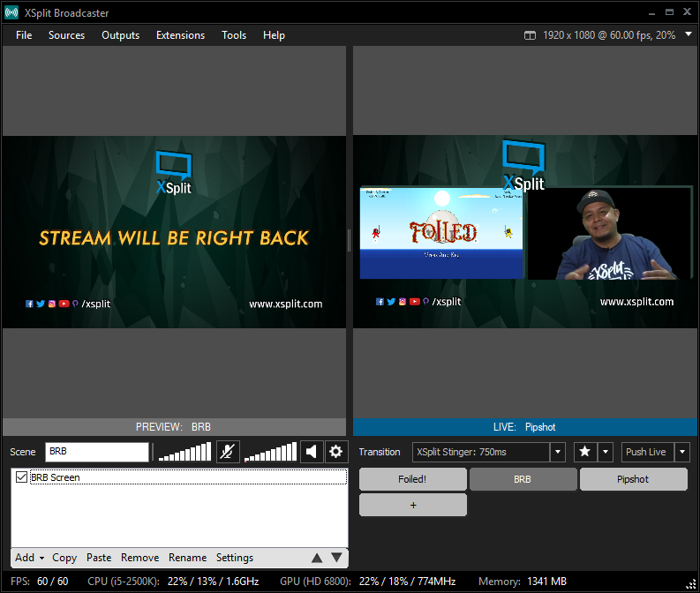Adjust the microphone volume level bars
This screenshot has width=700, height=593.
[x=184, y=452]
